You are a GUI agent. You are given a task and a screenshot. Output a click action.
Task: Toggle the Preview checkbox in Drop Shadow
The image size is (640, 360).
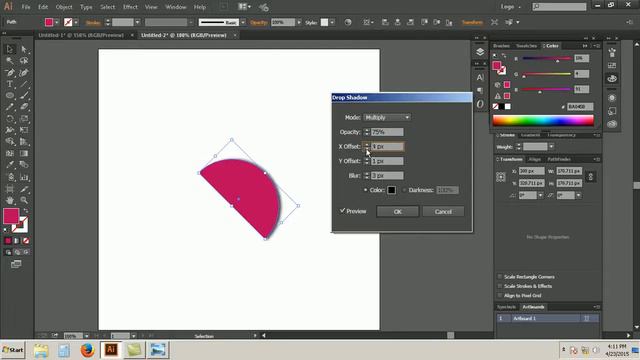click(x=342, y=211)
